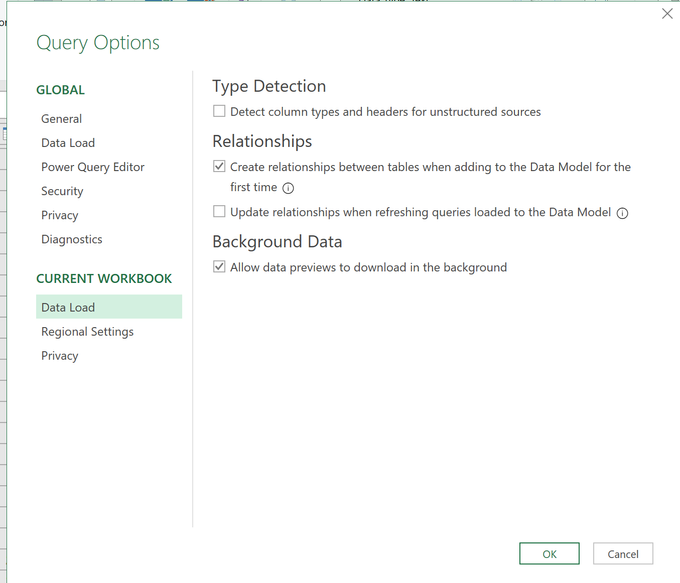This screenshot has height=583, width=680.
Task: Enable Detect column types and headers checkbox
Action: [219, 111]
